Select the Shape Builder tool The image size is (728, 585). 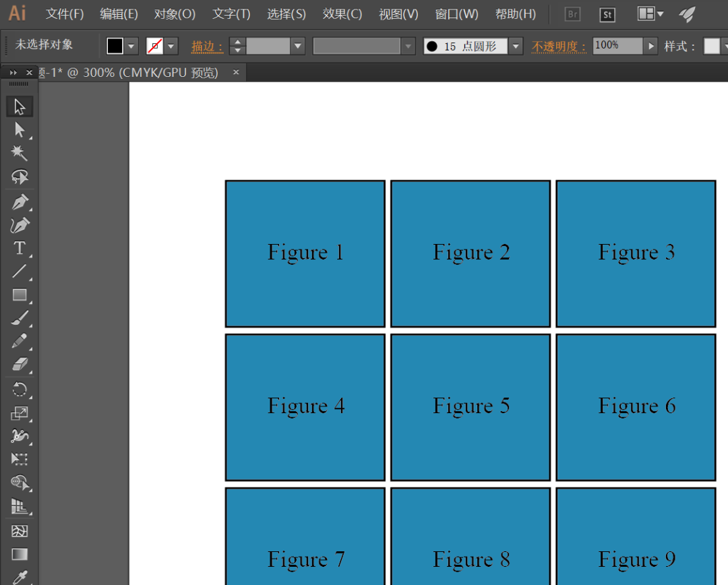(x=20, y=483)
